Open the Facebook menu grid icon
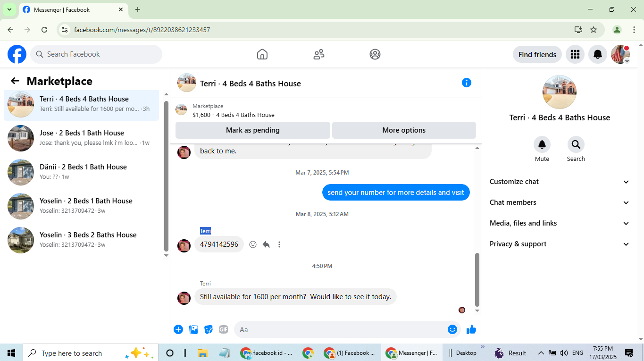This screenshot has height=361, width=644. pos(575,54)
